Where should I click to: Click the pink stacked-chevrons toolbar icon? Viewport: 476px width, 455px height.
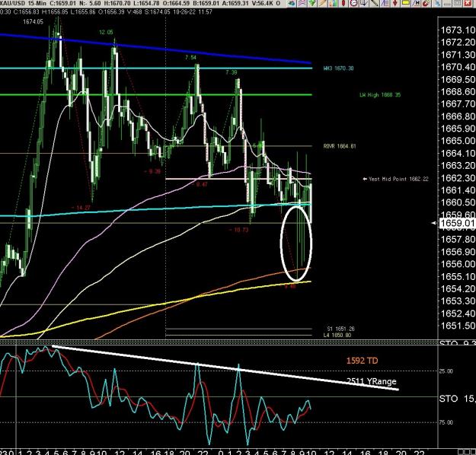pyautogui.click(x=302, y=3)
